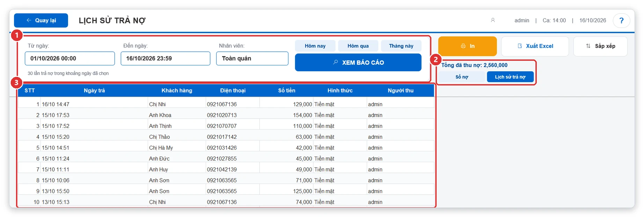Screen dimensions: 644x217
Task: Click the Hình thức column header
Action: [340, 91]
